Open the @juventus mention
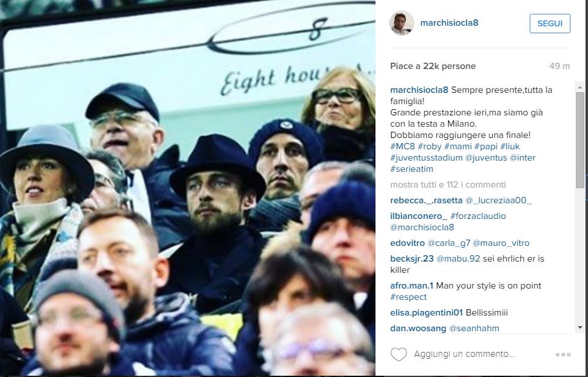The height and width of the screenshot is (377, 588). click(x=486, y=157)
